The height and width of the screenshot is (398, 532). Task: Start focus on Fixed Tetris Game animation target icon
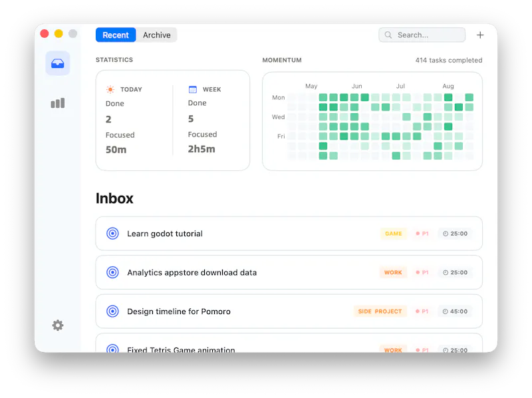[112, 349]
